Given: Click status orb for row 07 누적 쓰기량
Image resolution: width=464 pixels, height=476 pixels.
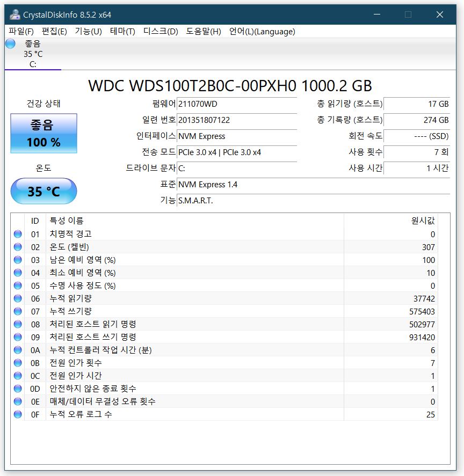Looking at the screenshot, I should click(x=18, y=311).
